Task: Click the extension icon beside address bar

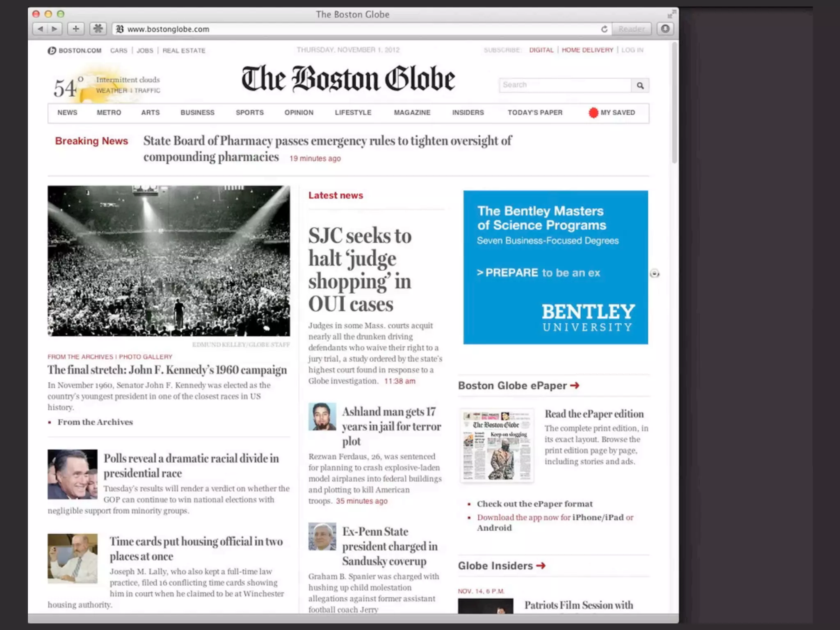Action: click(x=98, y=29)
